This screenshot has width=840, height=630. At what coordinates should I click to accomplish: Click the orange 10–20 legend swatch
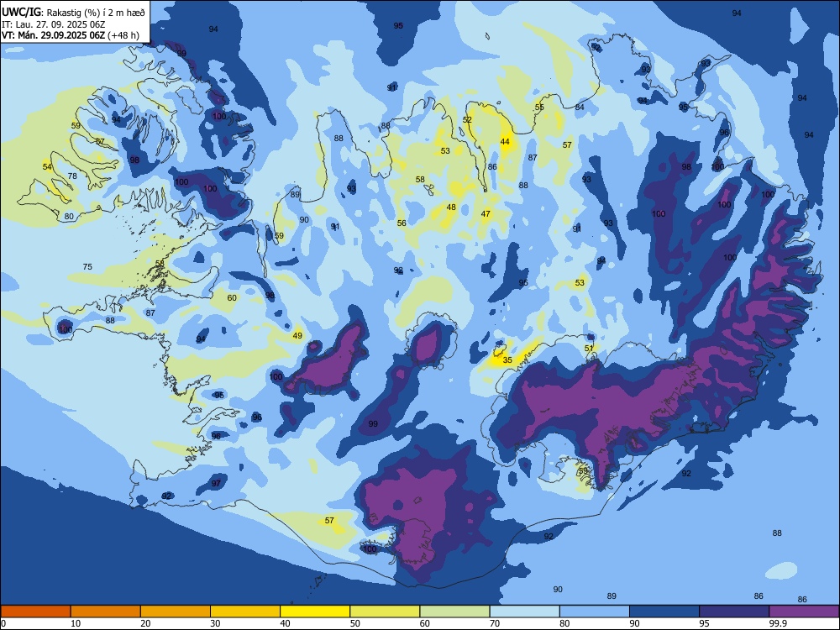click(x=106, y=612)
